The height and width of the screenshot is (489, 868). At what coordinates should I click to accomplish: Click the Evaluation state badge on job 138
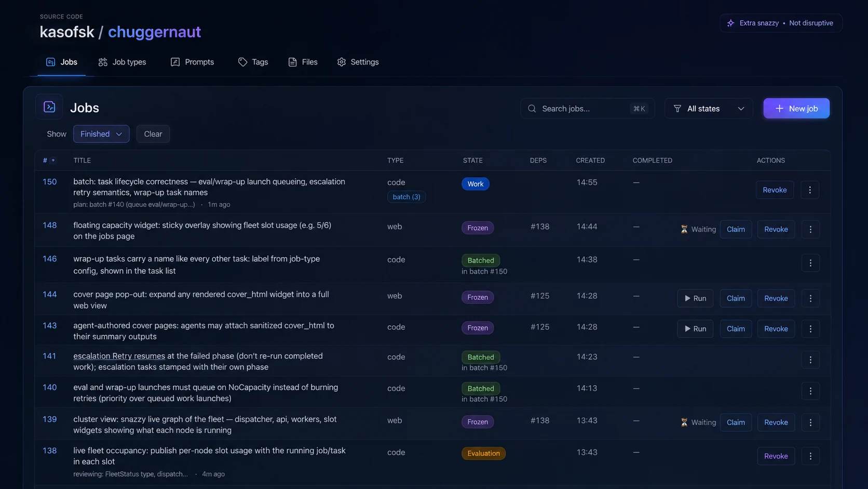coord(483,453)
